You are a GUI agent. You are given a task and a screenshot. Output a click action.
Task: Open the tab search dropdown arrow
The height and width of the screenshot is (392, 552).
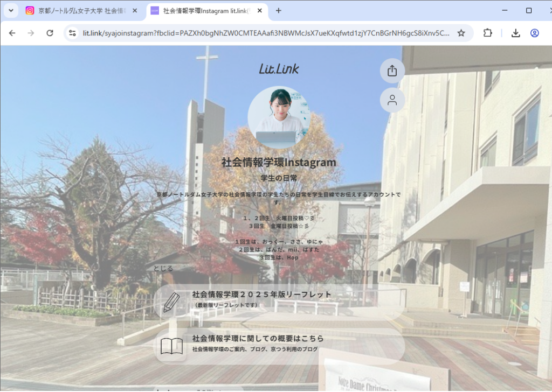tap(11, 11)
